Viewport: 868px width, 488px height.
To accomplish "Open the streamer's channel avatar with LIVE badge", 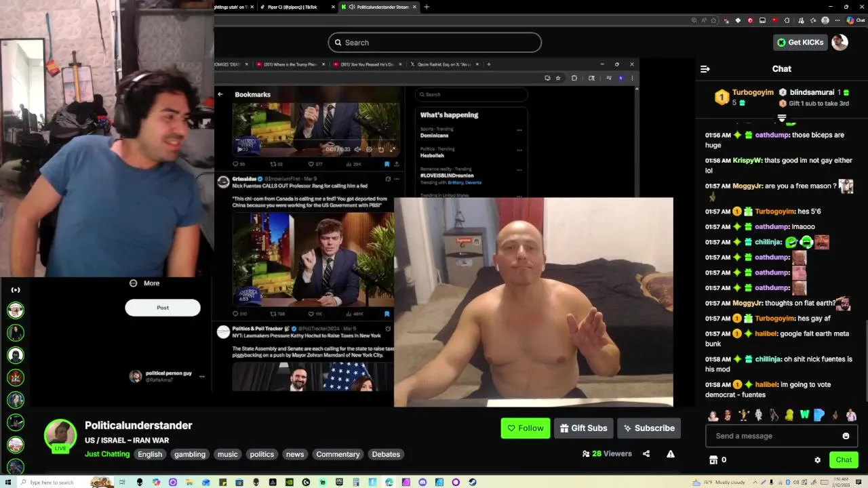I will [60, 436].
